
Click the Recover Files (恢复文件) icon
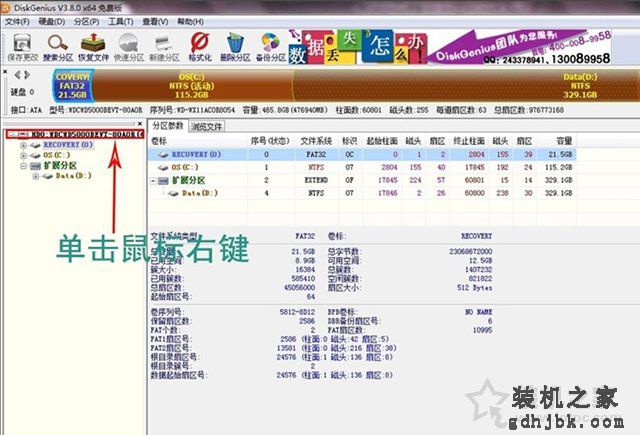tap(93, 47)
